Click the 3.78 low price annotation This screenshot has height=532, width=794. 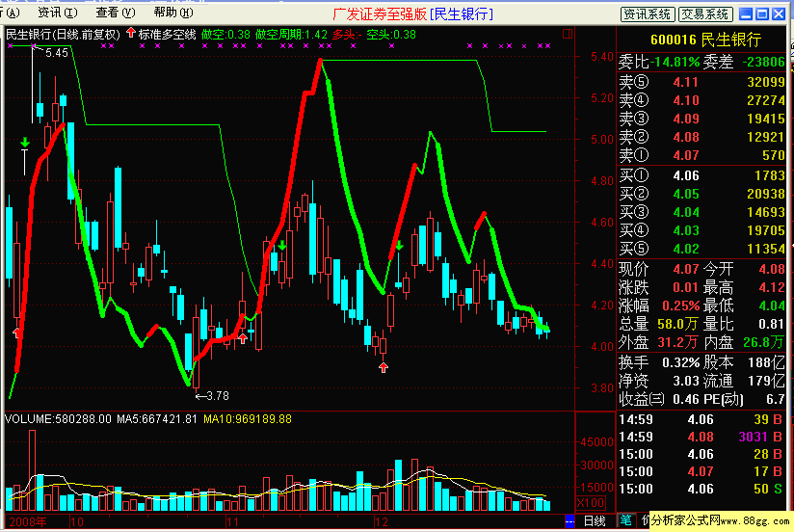(218, 396)
